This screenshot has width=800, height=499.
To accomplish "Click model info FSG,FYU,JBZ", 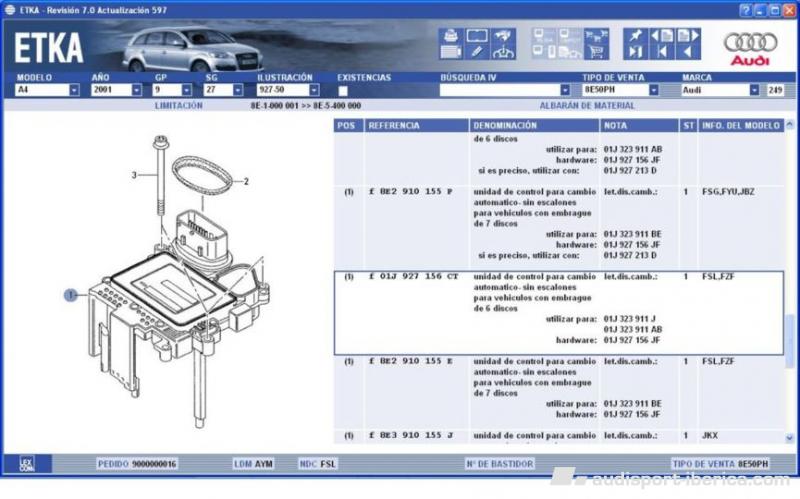I will [728, 192].
